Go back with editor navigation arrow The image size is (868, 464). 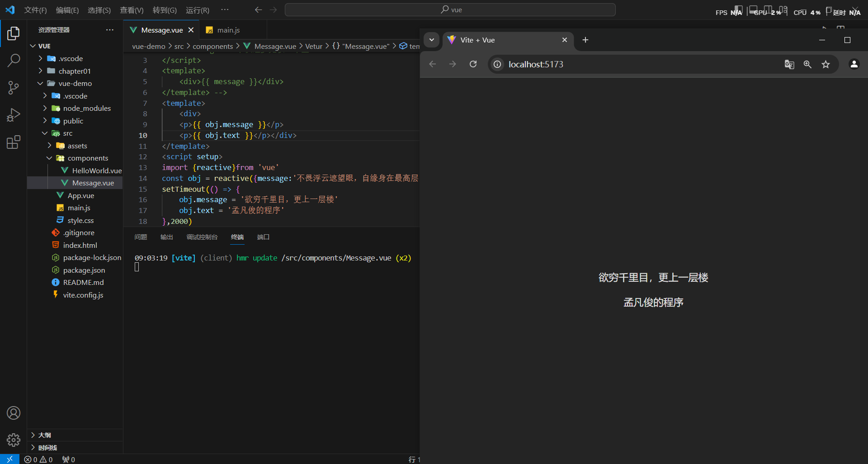258,10
